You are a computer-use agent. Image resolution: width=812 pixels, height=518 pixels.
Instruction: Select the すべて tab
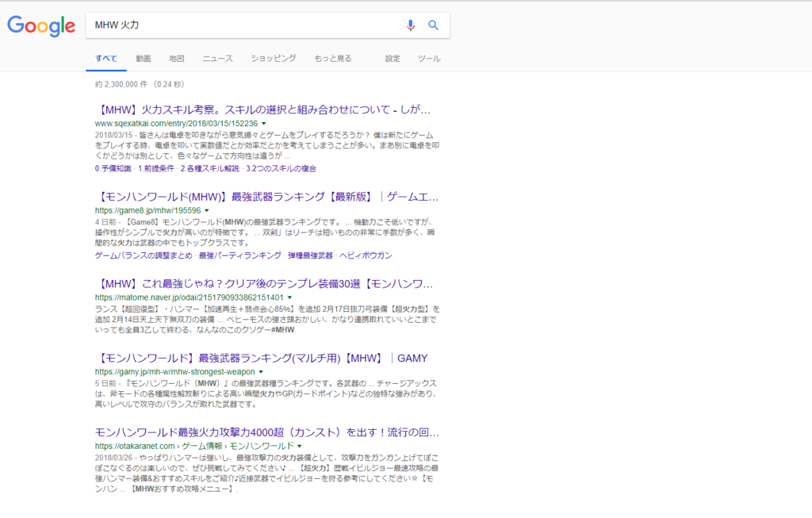pyautogui.click(x=106, y=59)
